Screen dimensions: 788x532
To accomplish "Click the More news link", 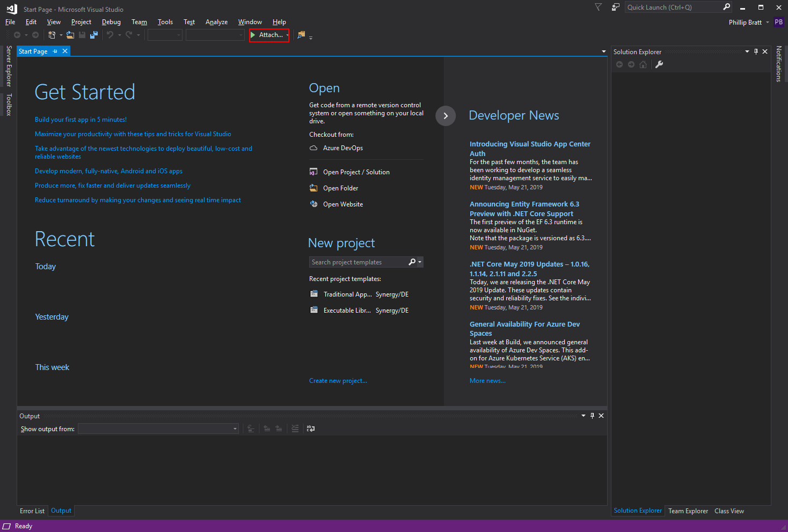I will 487,381.
